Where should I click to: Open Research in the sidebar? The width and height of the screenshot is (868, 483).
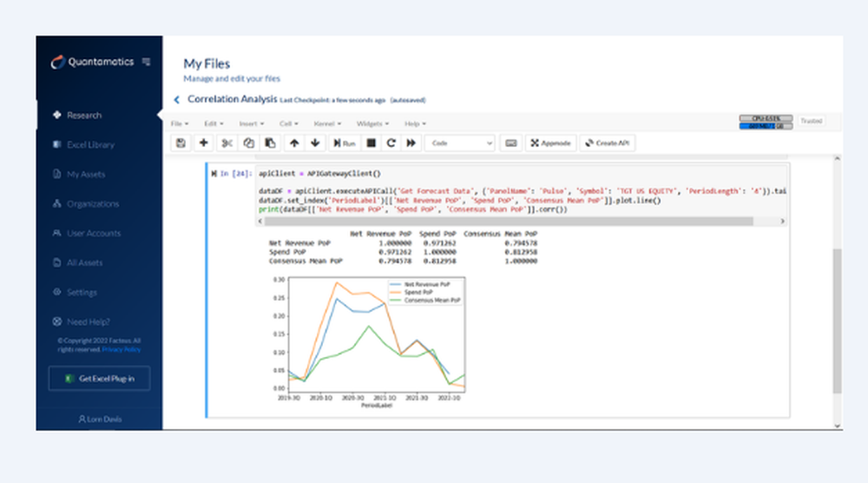pos(84,116)
